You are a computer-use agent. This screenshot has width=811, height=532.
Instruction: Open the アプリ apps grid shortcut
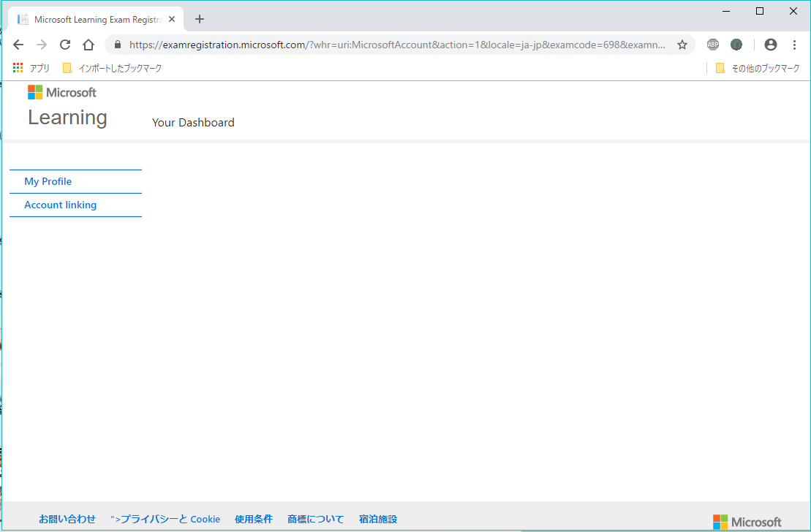[x=31, y=68]
